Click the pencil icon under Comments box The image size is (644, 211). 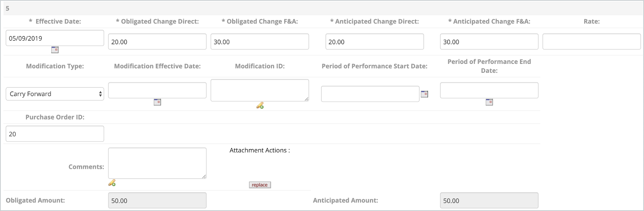(x=112, y=183)
